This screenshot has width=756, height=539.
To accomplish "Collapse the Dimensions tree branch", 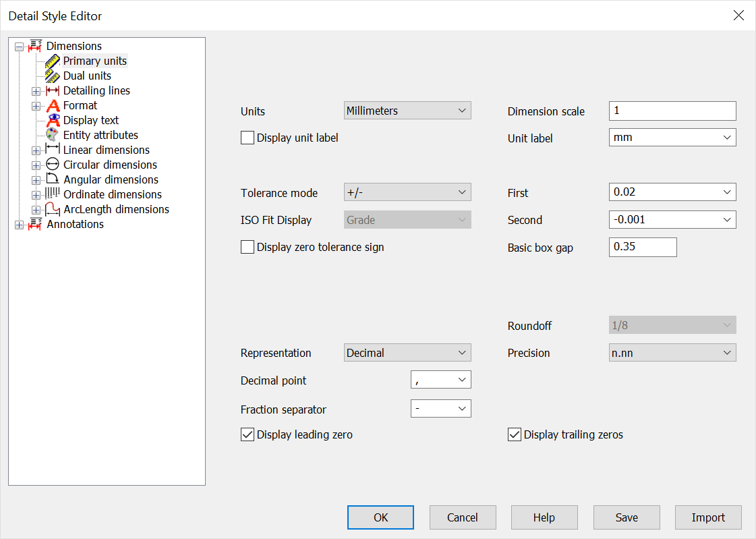I will (19, 46).
